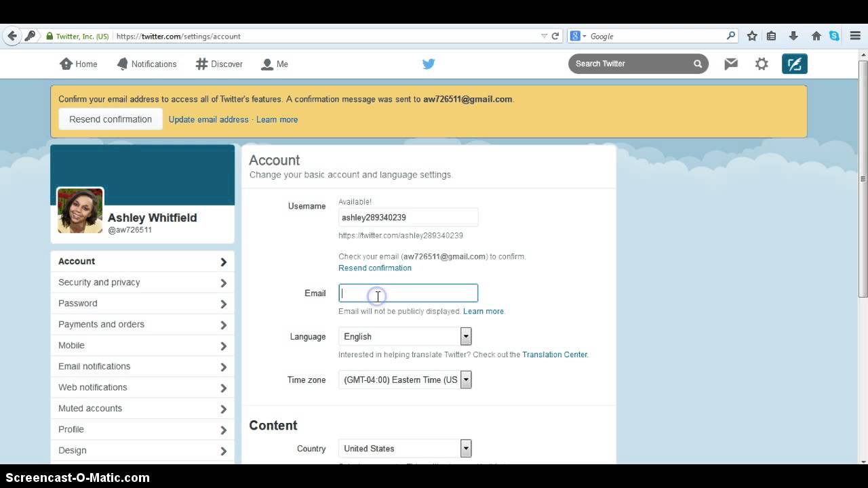Viewport: 868px width, 488px height.
Task: Open Design settings
Action: click(x=142, y=451)
